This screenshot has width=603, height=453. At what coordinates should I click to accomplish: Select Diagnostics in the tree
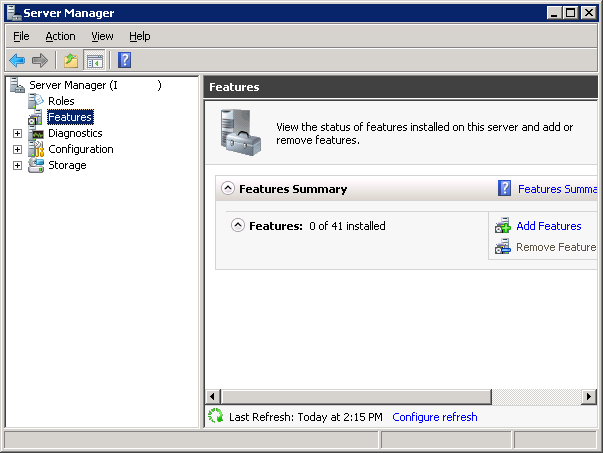(x=75, y=133)
